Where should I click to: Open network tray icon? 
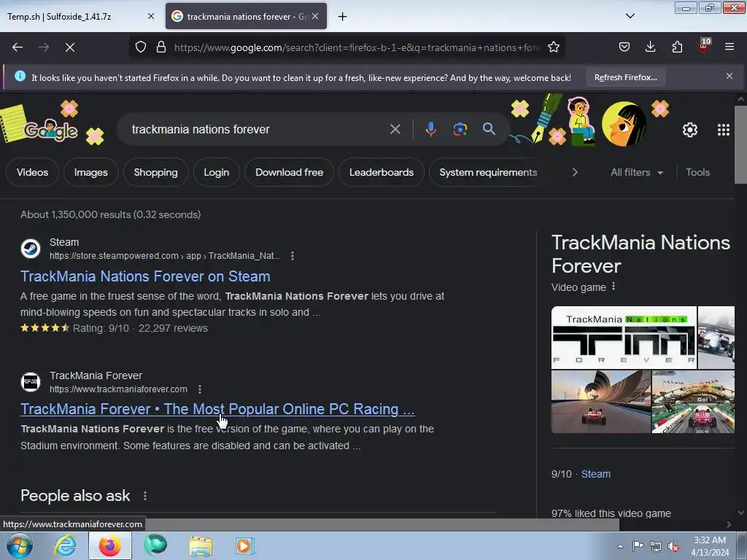point(656,547)
